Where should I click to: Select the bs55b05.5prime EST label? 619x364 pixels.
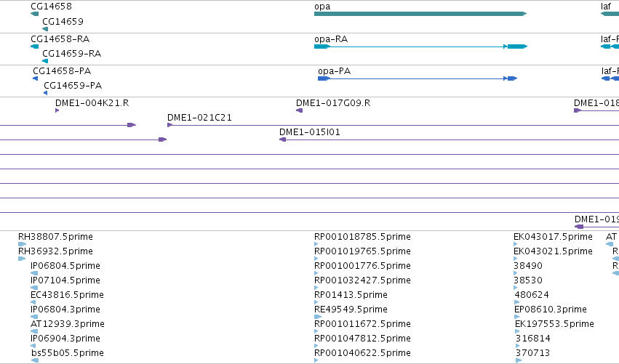[x=68, y=353]
